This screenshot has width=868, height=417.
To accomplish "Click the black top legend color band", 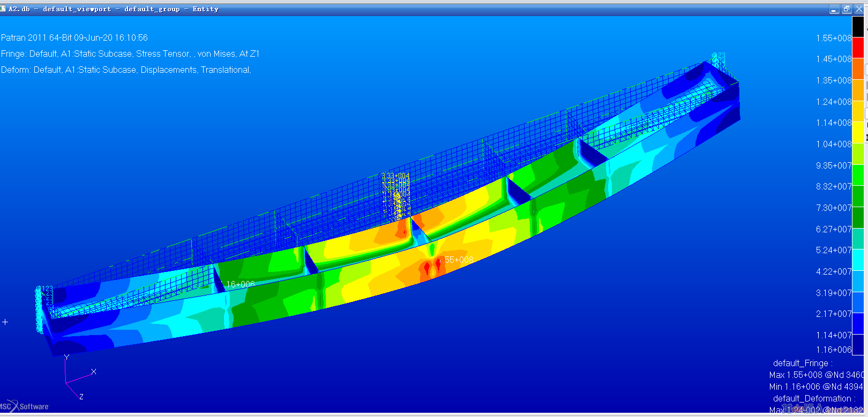I will 858,27.
